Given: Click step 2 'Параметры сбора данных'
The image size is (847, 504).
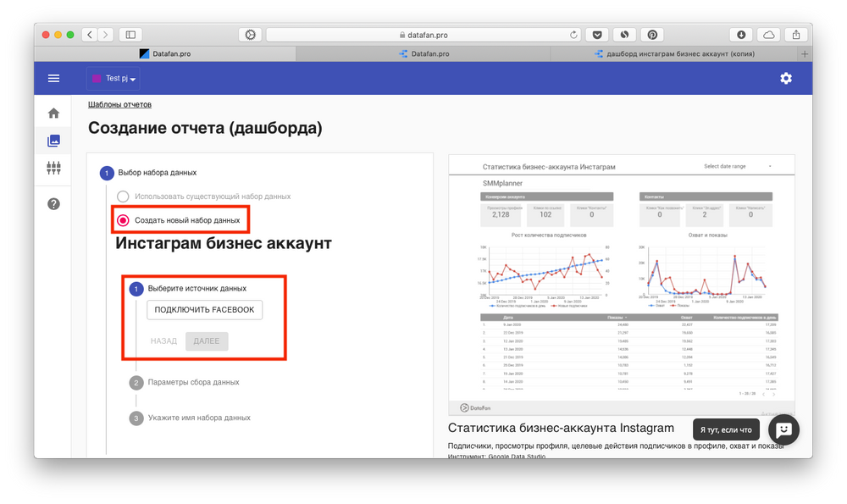Looking at the screenshot, I should tap(184, 383).
